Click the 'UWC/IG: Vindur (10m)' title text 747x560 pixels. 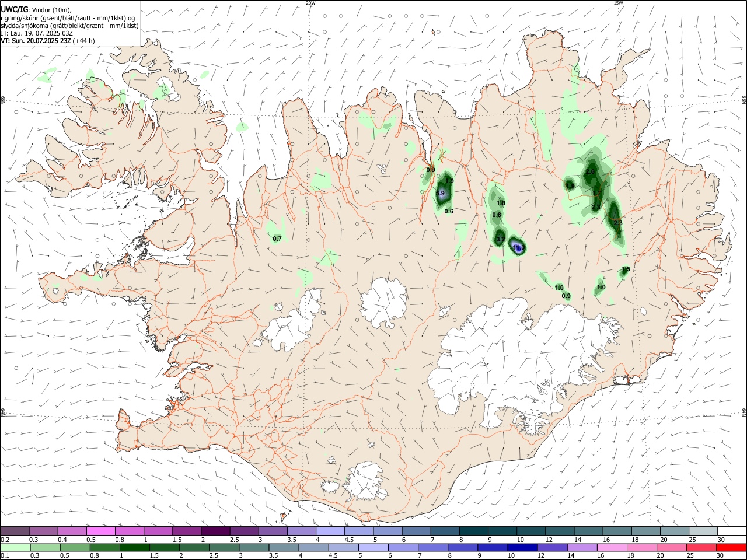pos(36,10)
